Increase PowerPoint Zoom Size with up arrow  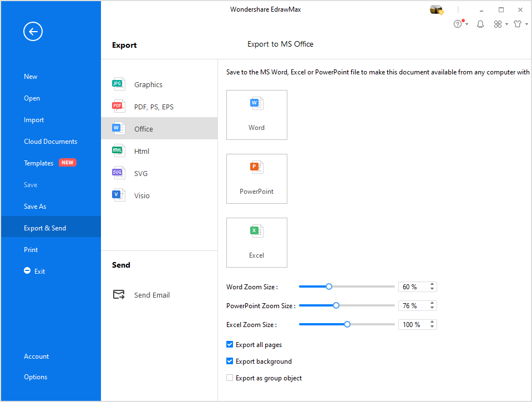(x=432, y=303)
